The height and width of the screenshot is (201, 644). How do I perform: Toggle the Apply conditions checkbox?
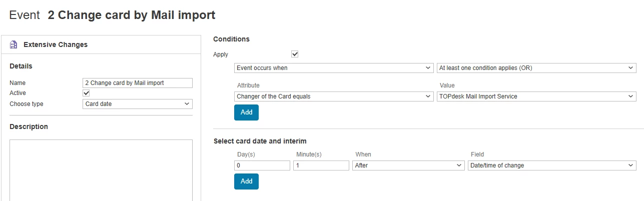[x=295, y=54]
